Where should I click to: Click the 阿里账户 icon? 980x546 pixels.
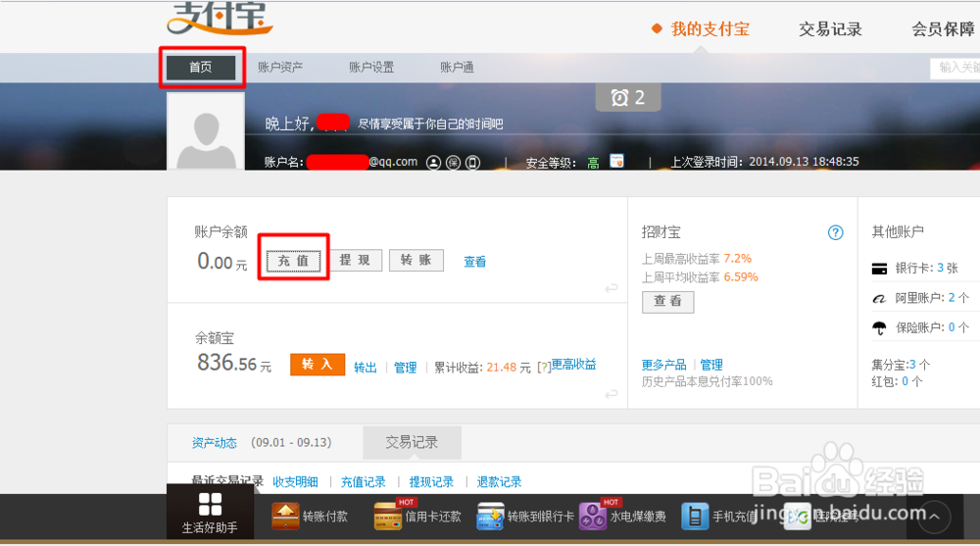click(879, 298)
